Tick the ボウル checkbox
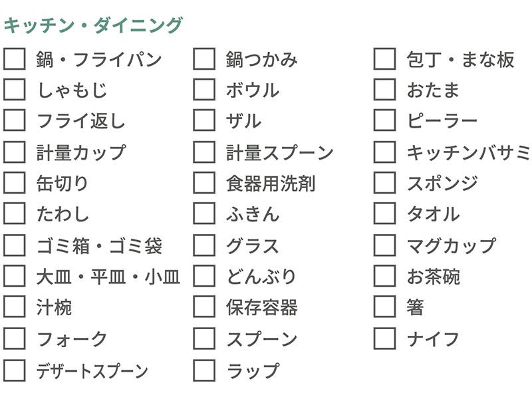The image size is (532, 399). [x=204, y=90]
